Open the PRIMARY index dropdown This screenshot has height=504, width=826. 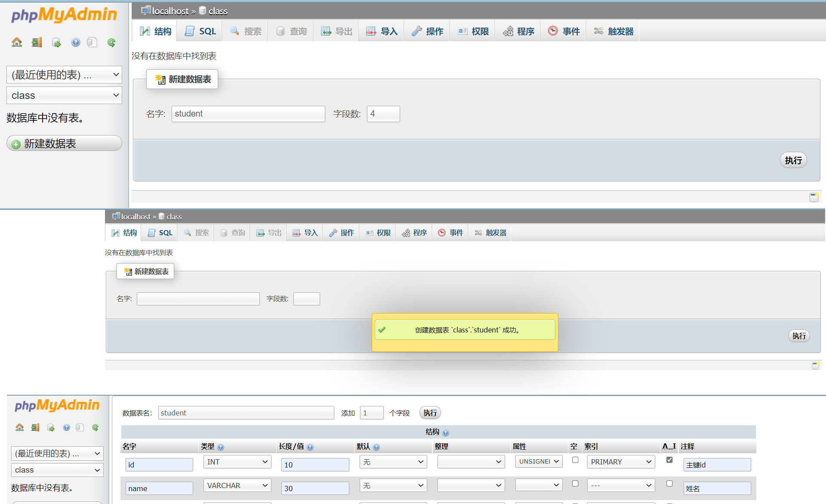coord(621,462)
